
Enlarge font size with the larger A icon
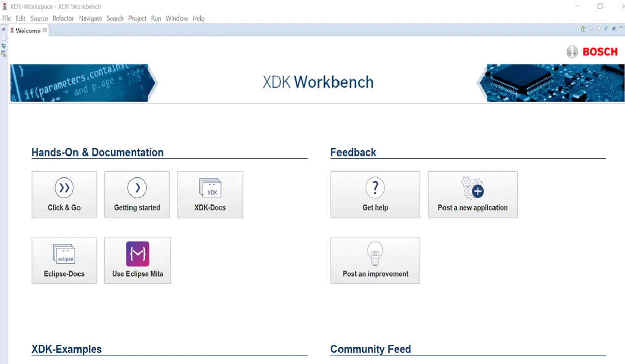coord(614,29)
